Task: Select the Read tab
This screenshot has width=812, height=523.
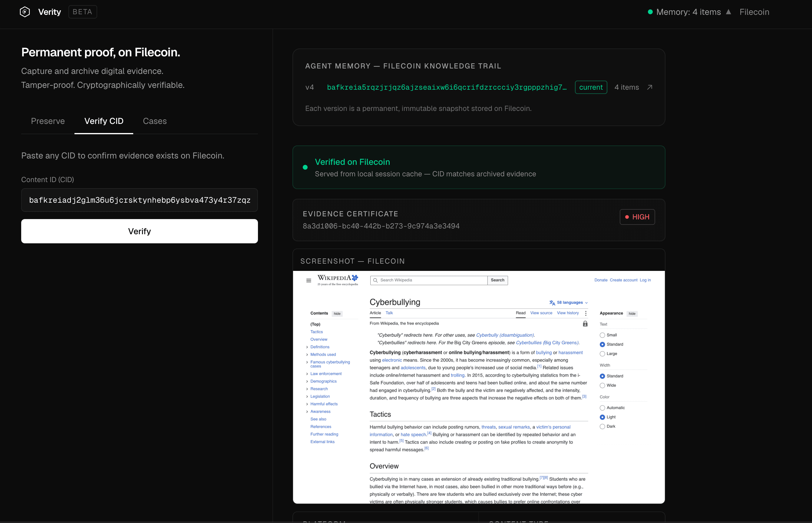Action: [520, 313]
